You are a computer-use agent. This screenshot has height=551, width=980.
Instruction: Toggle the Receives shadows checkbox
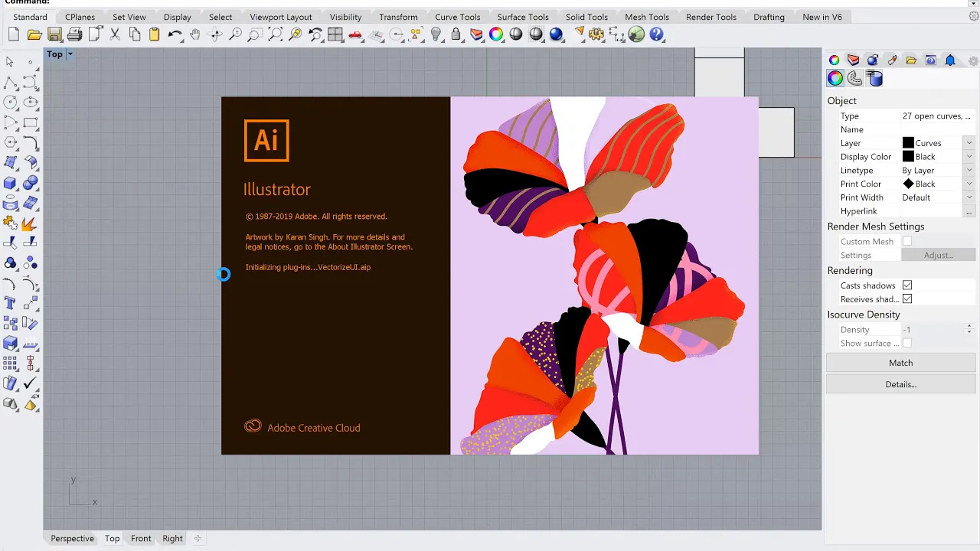click(x=907, y=299)
